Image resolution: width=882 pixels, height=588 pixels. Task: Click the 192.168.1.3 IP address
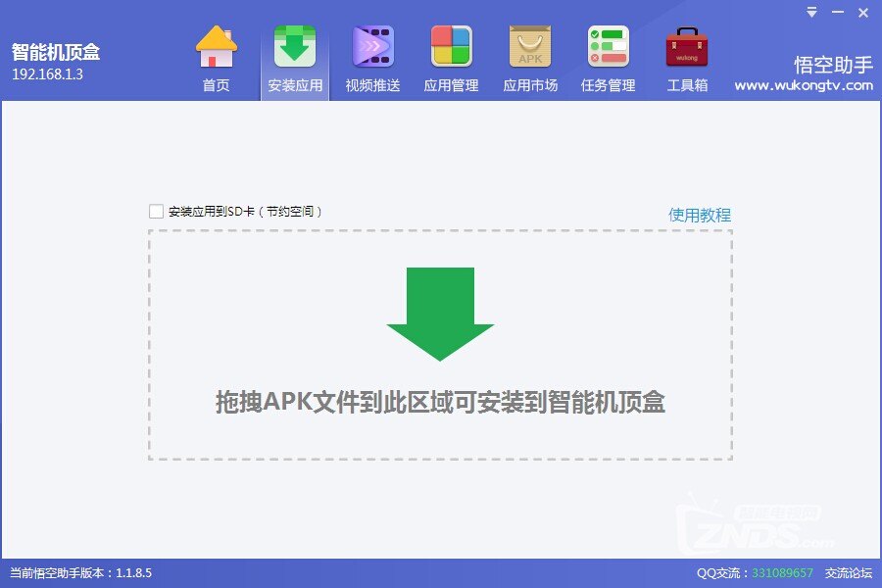tap(47, 73)
